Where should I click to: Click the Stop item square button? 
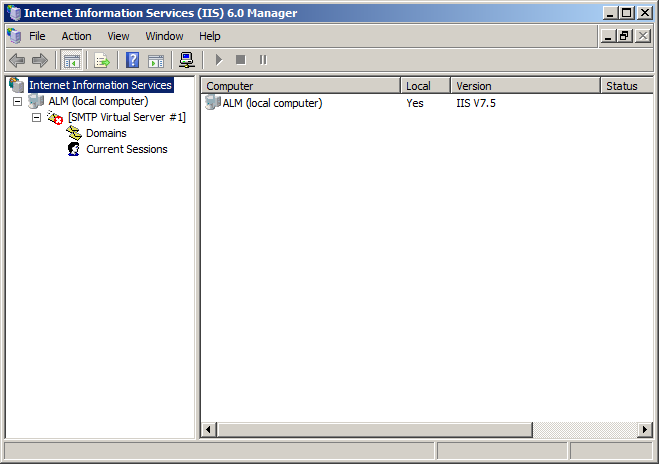[x=241, y=60]
